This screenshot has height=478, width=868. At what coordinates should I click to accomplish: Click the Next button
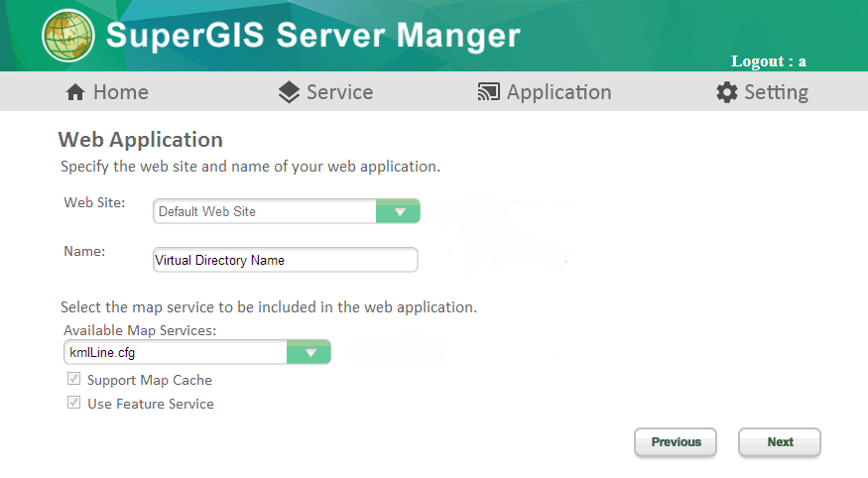pos(780,442)
